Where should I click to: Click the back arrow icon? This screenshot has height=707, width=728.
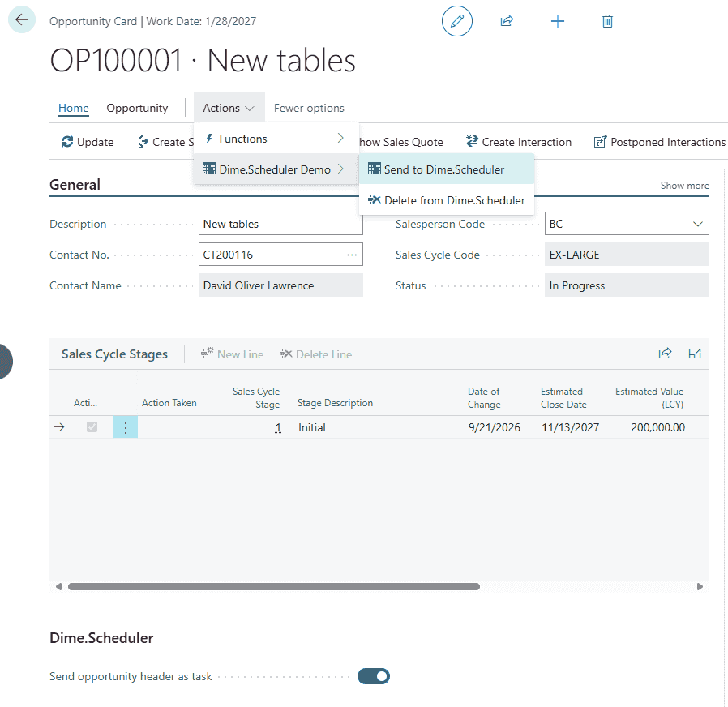coord(22,20)
